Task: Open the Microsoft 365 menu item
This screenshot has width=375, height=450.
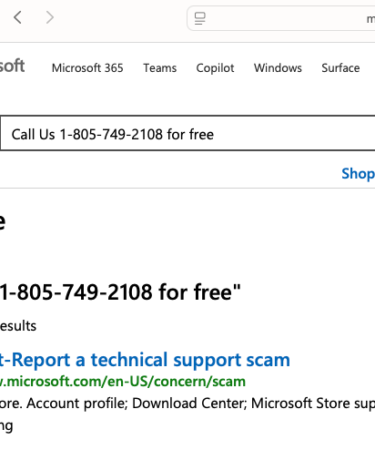Action: (87, 68)
